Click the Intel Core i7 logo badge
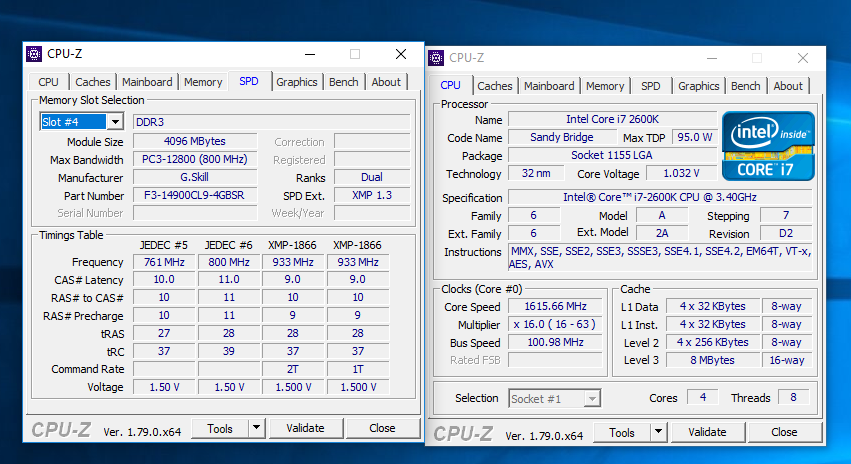Viewport: 851px width, 464px height. pyautogui.click(x=768, y=146)
